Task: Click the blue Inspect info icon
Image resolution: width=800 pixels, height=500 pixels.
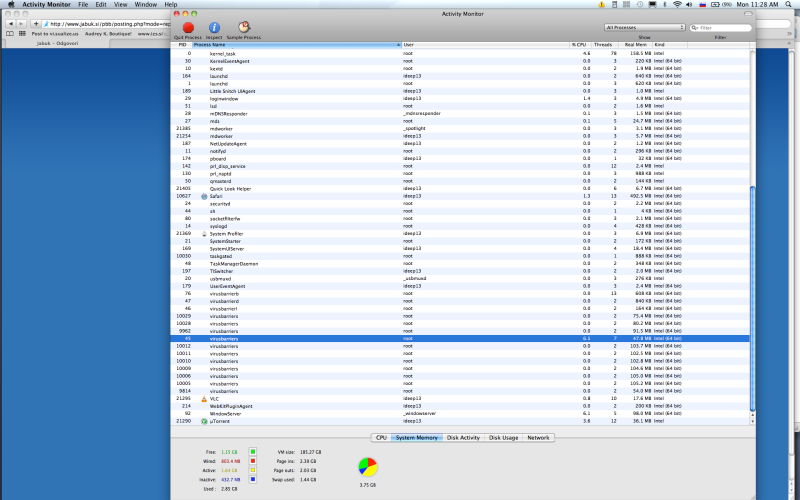Action: click(x=214, y=28)
